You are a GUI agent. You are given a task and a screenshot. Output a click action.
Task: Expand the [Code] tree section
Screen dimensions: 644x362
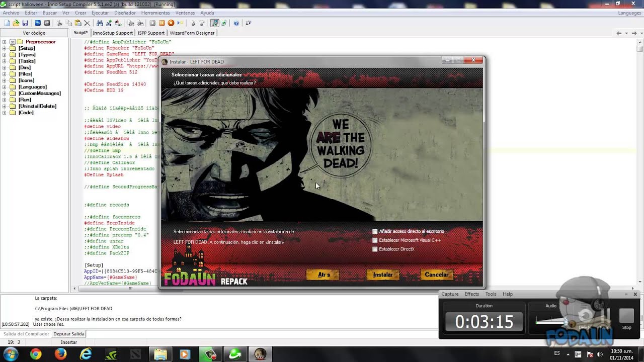(5, 113)
